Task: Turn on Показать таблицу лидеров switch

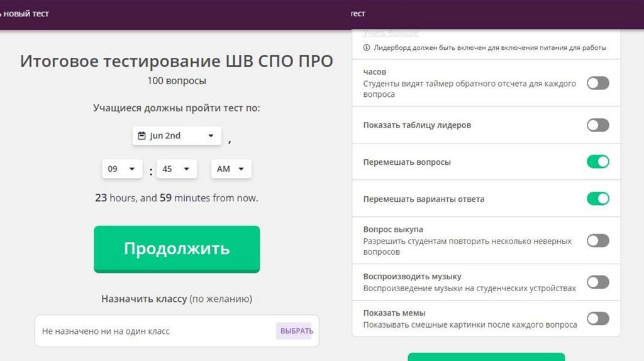Action: point(597,125)
